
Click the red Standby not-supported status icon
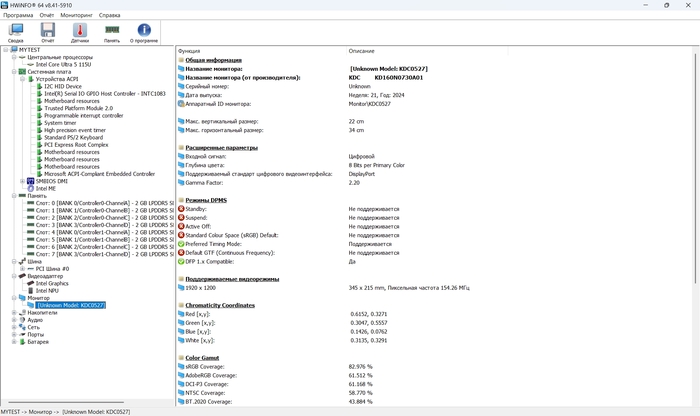[181, 209]
